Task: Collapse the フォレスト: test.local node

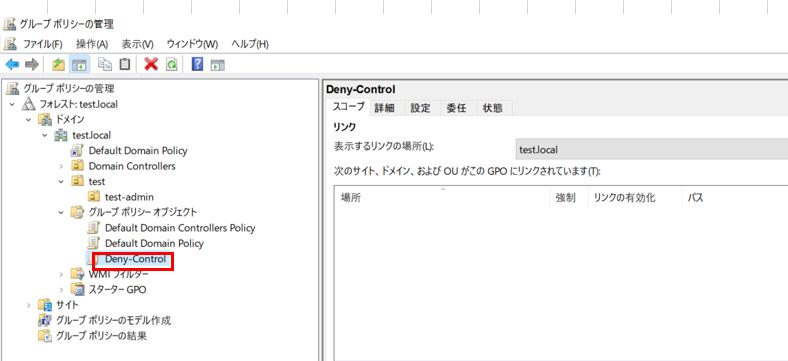Action: pyautogui.click(x=12, y=105)
